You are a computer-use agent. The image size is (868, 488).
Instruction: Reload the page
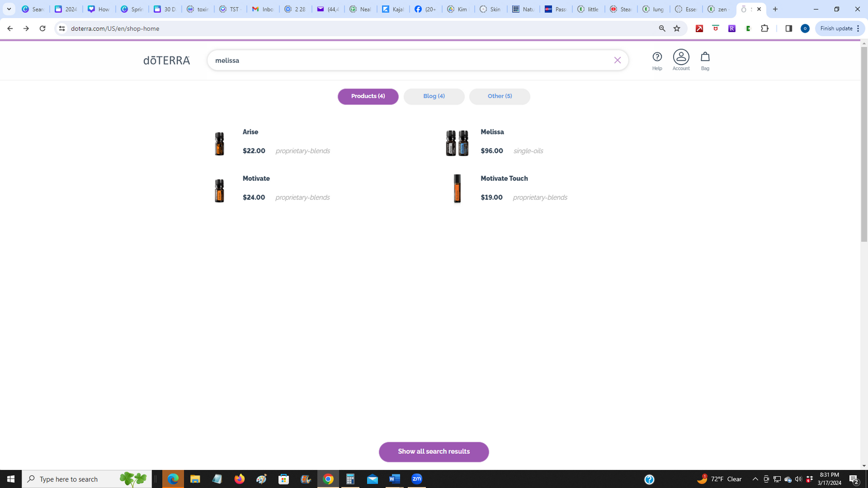coord(43,29)
